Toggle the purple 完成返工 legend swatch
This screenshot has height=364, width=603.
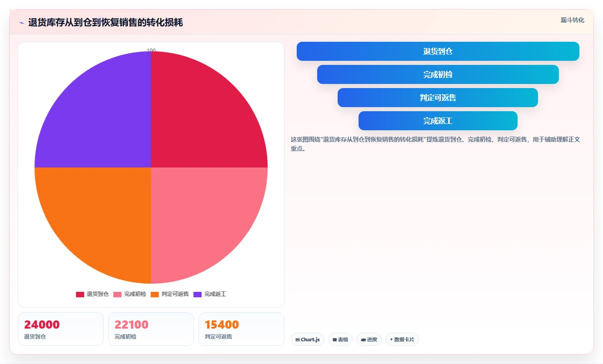(x=197, y=295)
